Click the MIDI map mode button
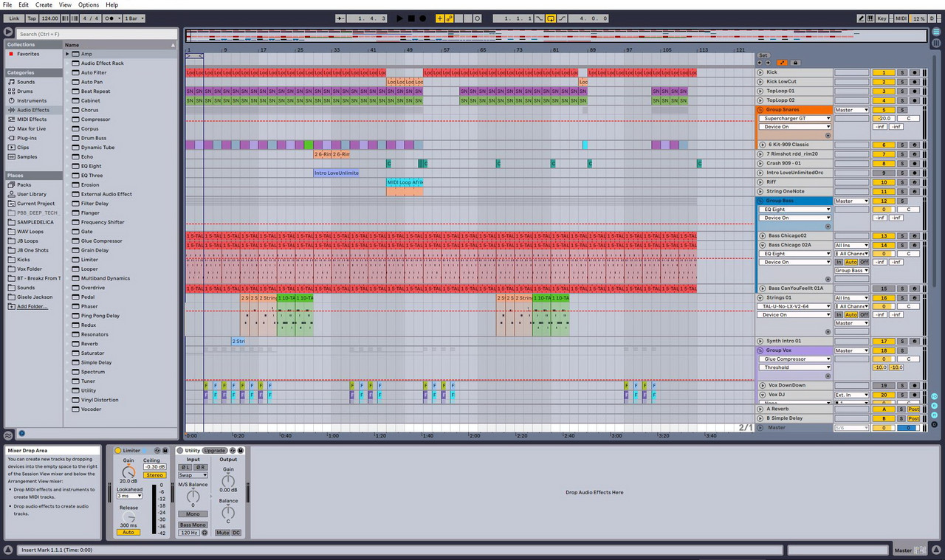Image resolution: width=945 pixels, height=560 pixels. [901, 18]
